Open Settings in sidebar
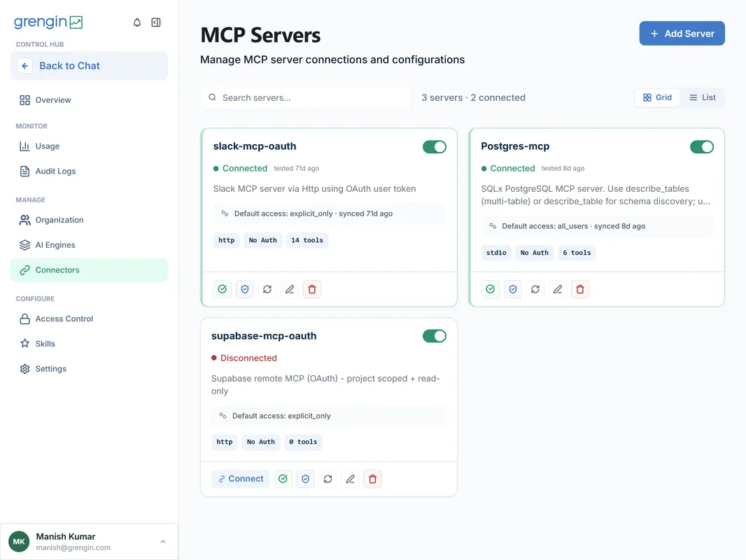 89,369
